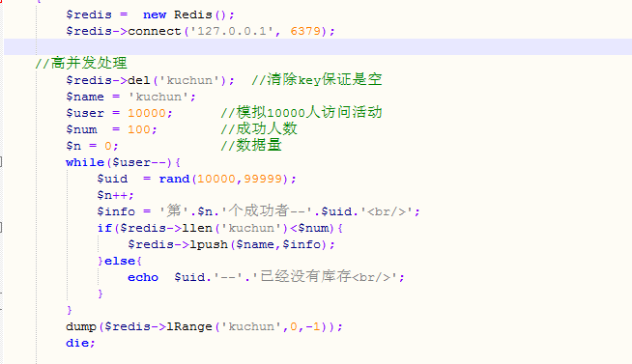Click the 'lRange' method call
The image size is (632, 364).
pyautogui.click(x=189, y=326)
